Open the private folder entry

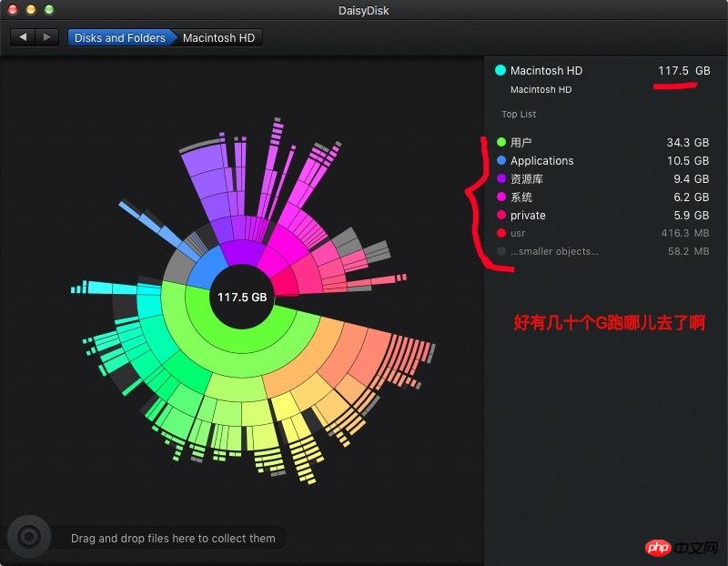[528, 216]
